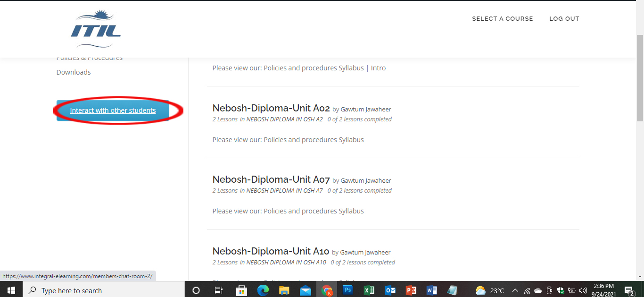Click Gawtum Jawaheer author on Unit A07
Image resolution: width=644 pixels, height=297 pixels.
[366, 181]
